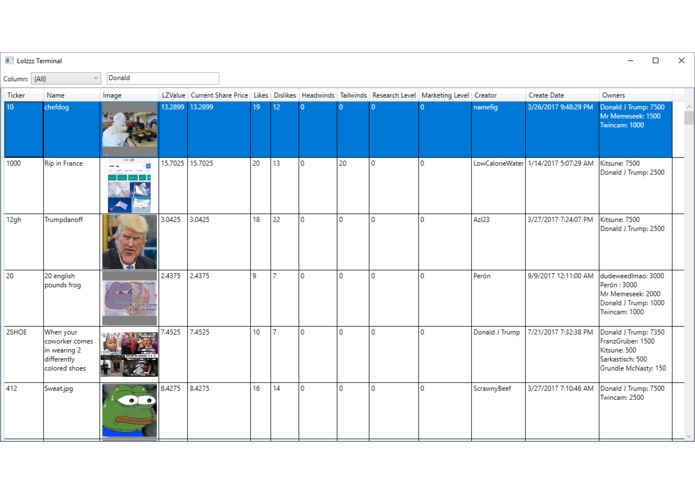This screenshot has height=494, width=695.
Task: Select the chefdog thumbnail image
Action: [129, 129]
